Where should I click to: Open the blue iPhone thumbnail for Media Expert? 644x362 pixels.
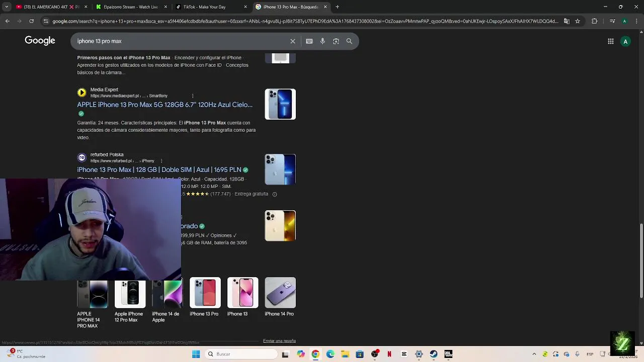[280, 104]
